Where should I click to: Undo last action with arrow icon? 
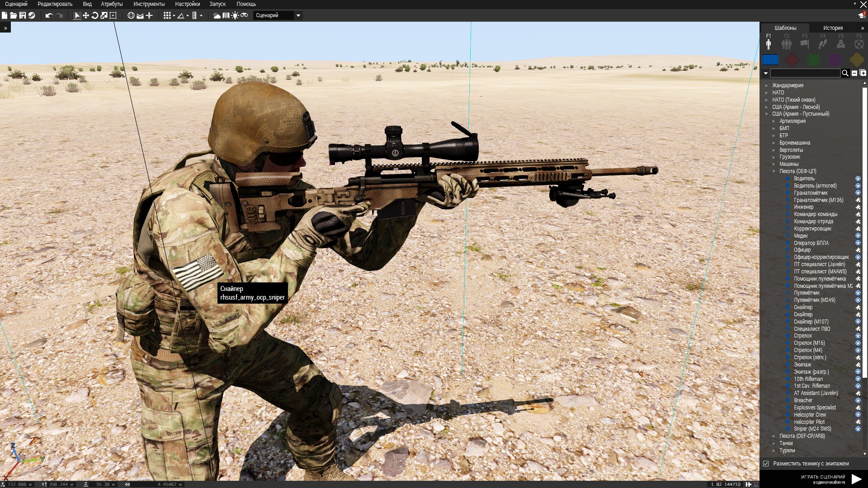49,15
